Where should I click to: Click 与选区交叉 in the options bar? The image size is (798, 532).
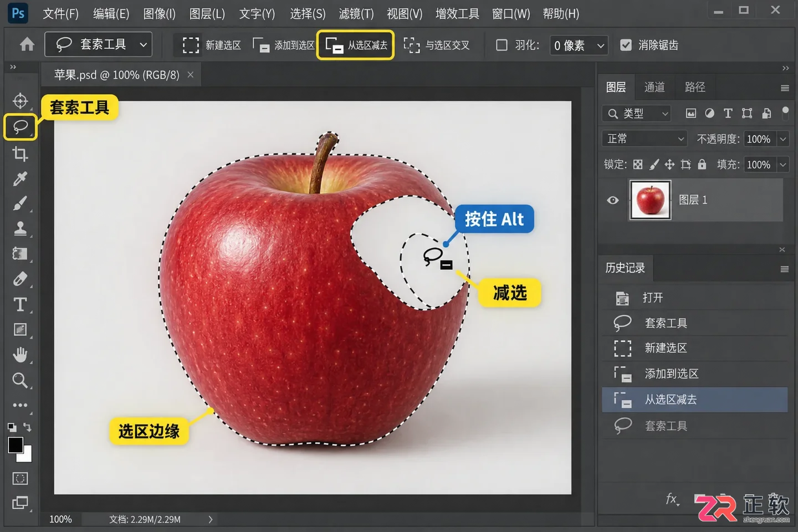437,45
